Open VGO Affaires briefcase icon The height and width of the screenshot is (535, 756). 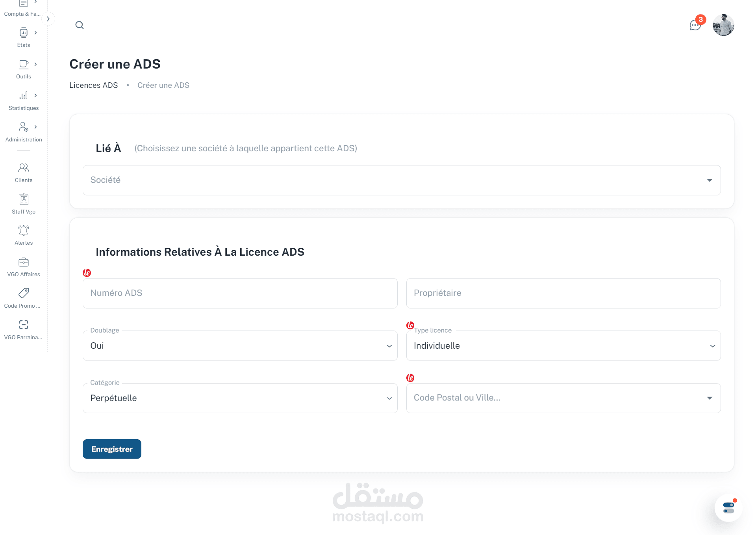pyautogui.click(x=24, y=262)
